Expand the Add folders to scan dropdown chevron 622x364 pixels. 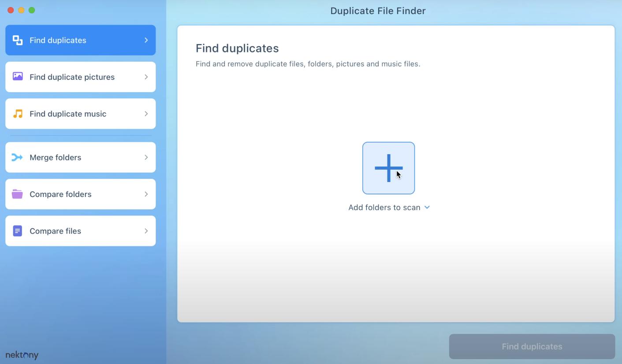point(426,207)
